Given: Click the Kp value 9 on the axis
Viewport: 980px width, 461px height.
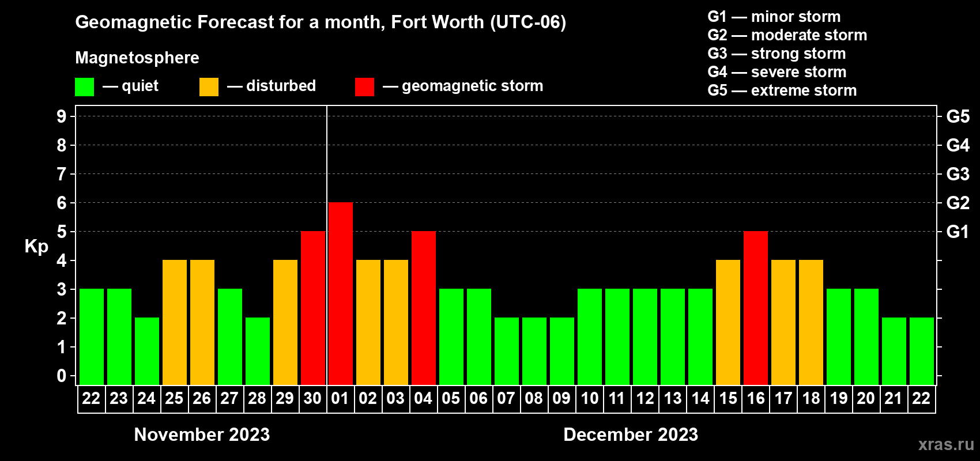Looking at the screenshot, I should click(x=62, y=116).
